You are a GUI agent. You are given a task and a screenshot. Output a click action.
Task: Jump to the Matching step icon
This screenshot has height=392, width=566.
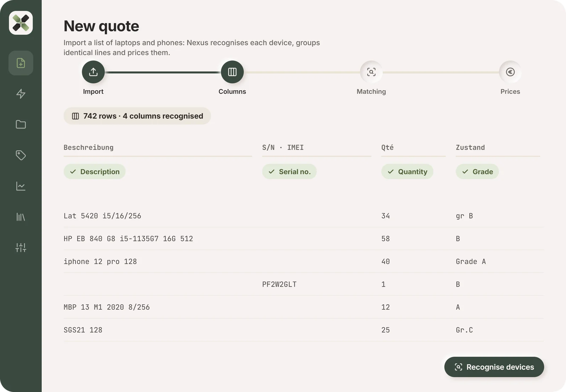(x=371, y=72)
